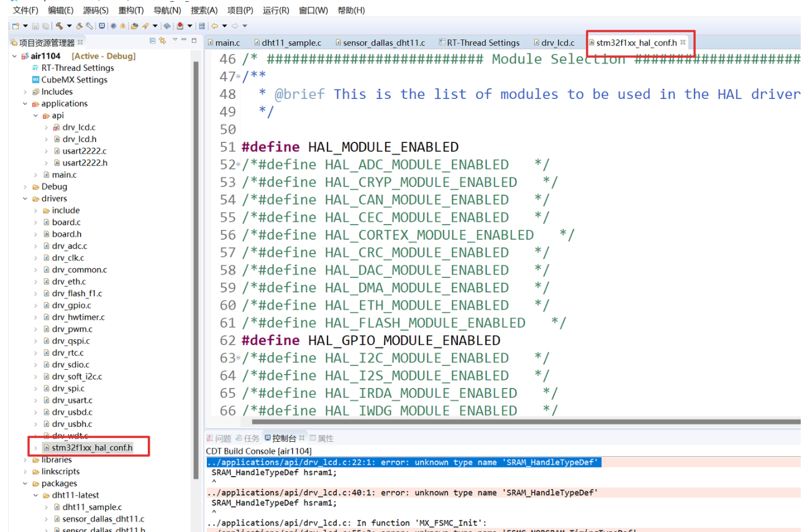Viewport: 812px width, 532px height.
Task: Click the Collapse All icon in project explorer
Action: [x=153, y=40]
